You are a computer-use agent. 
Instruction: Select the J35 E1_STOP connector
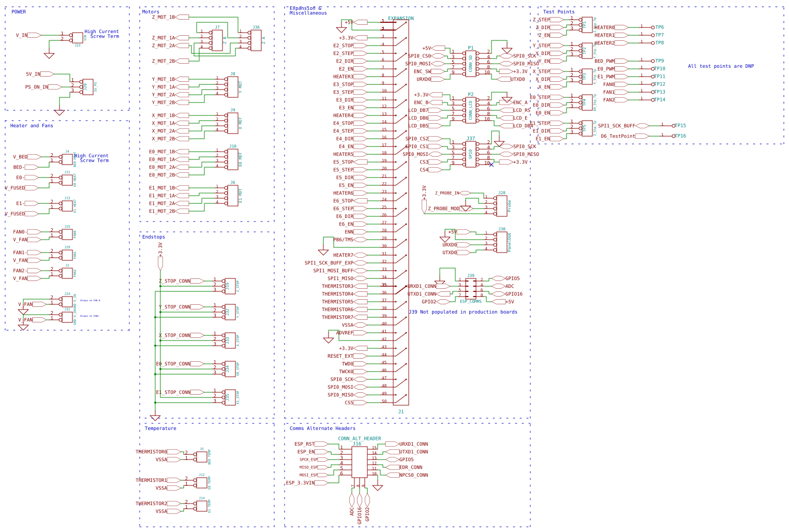coord(230,397)
